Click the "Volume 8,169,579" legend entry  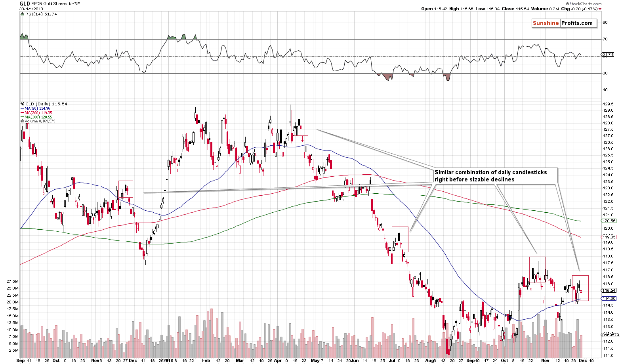pyautogui.click(x=40, y=121)
